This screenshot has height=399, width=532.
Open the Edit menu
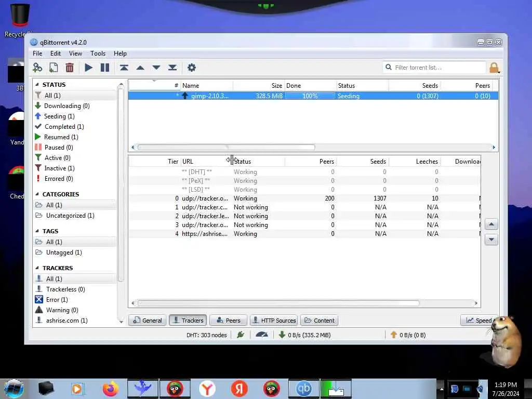coord(55,54)
